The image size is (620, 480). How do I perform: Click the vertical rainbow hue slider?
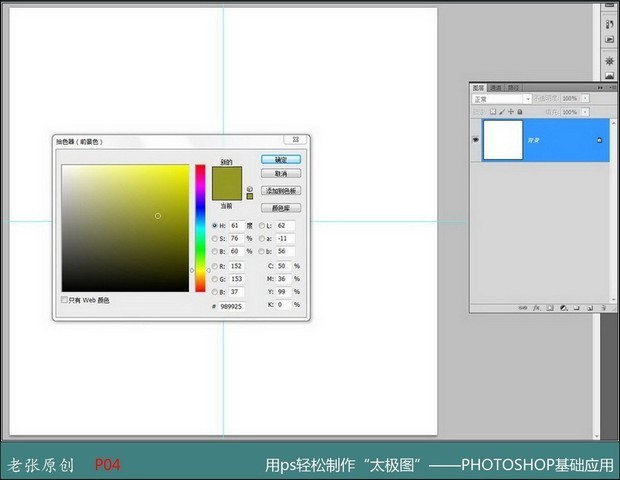coord(200,228)
